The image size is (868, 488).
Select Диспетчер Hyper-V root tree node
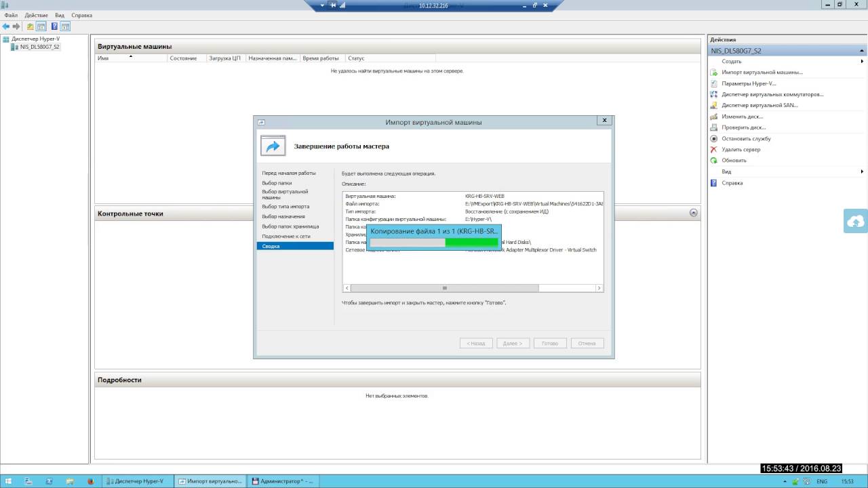35,39
